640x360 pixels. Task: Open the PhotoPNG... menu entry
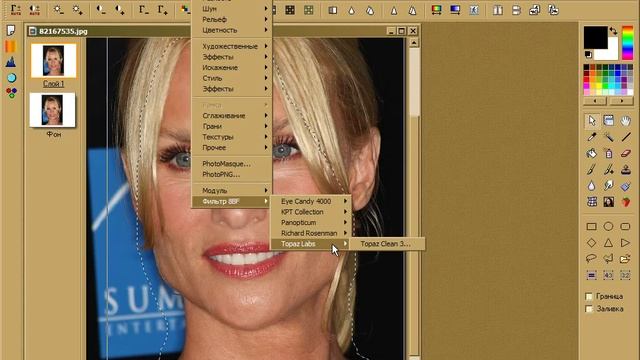point(232,174)
